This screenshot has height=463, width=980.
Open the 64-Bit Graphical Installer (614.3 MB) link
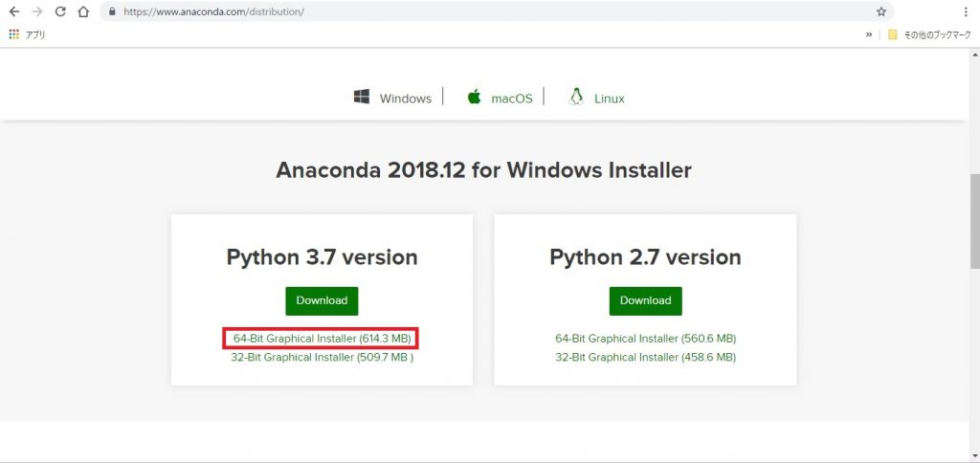(322, 339)
